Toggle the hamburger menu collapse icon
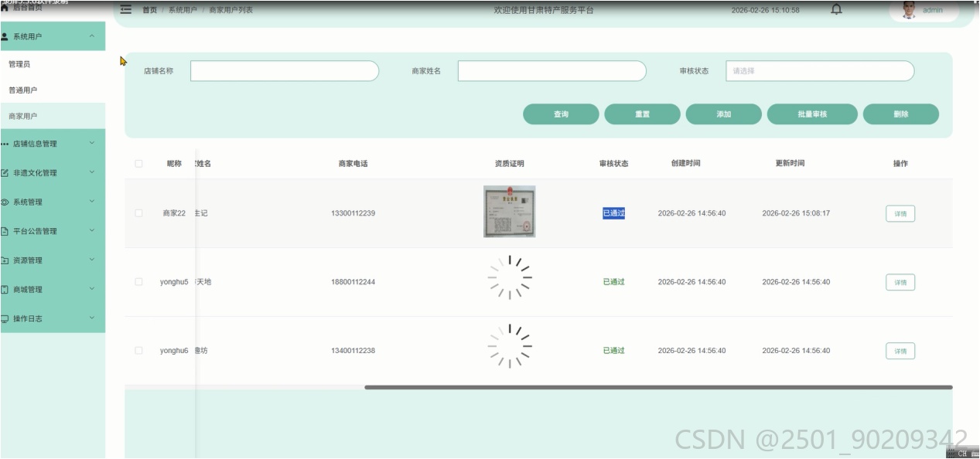Screen dimensions: 980x459 click(x=126, y=10)
